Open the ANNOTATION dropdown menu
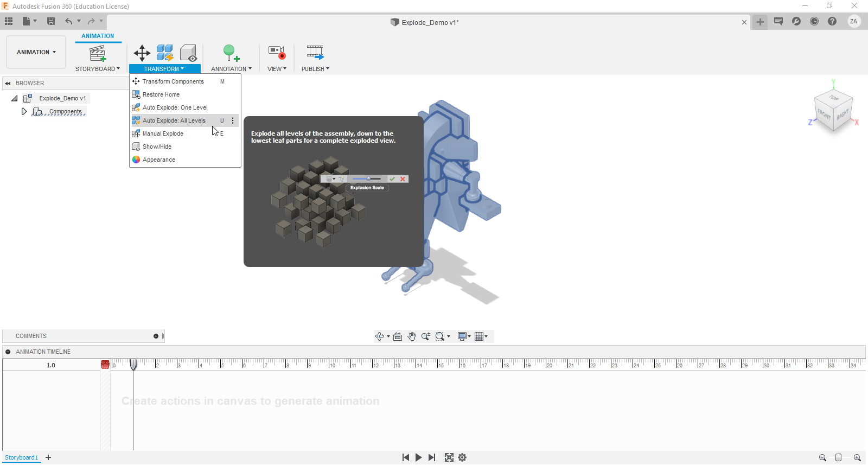The image size is (868, 465). pyautogui.click(x=232, y=69)
